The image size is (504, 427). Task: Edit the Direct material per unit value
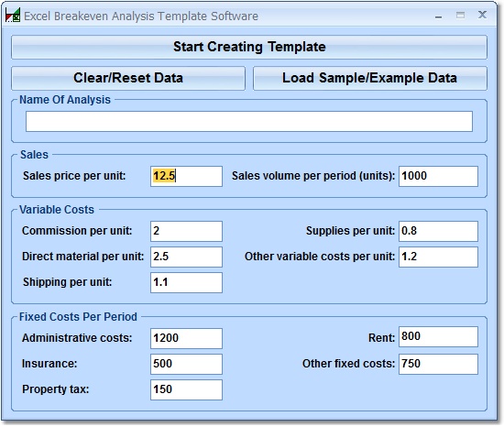pos(186,257)
